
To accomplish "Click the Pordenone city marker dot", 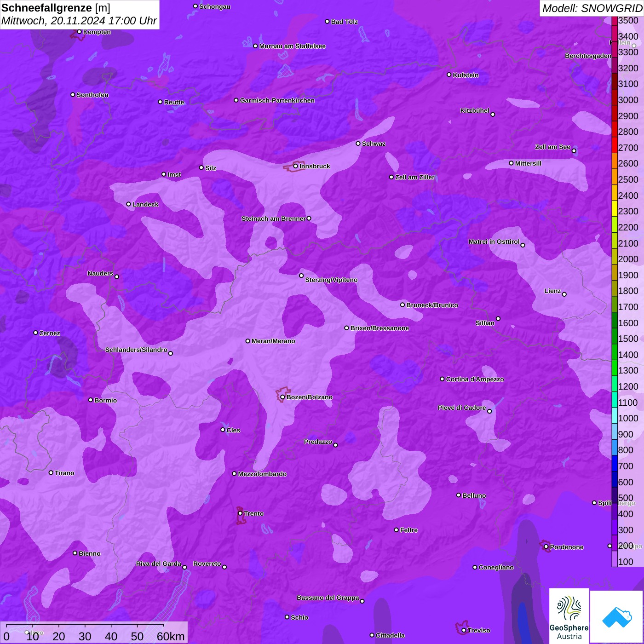I will point(546,547).
